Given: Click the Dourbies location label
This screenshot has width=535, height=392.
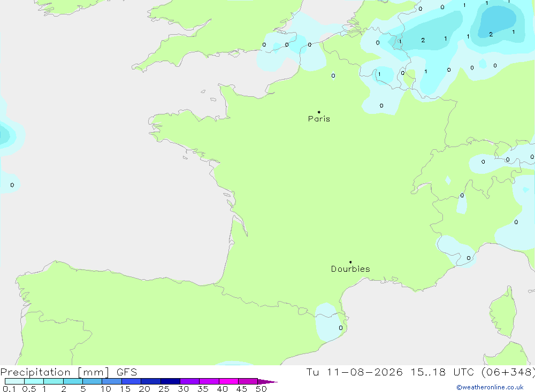Looking at the screenshot, I should tap(350, 269).
